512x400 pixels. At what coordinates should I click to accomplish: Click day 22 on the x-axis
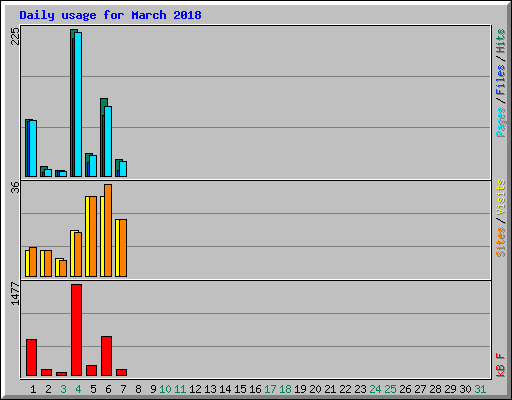tap(345, 389)
